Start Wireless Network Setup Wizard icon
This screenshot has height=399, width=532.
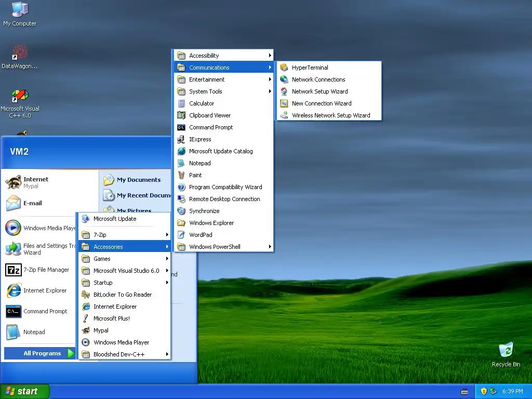click(x=284, y=115)
